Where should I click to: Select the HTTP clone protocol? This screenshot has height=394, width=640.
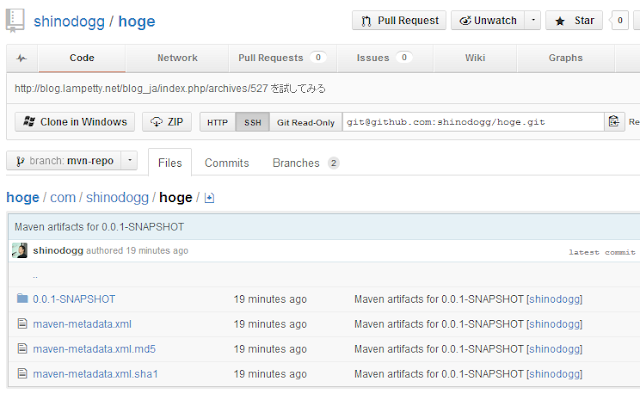tap(218, 122)
